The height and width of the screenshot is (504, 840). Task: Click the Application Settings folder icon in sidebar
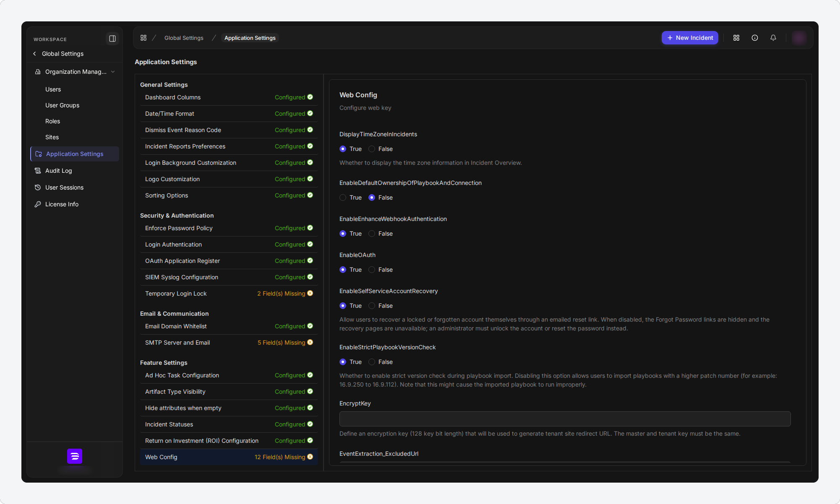click(39, 154)
